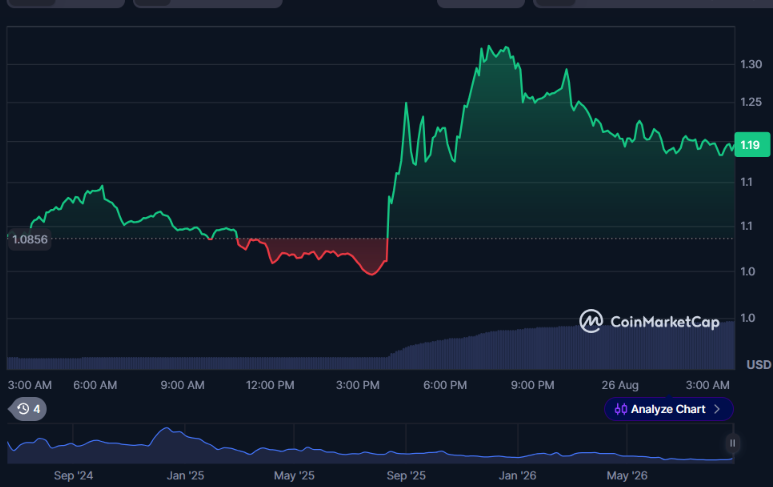Click the 26 Aug date axis label
This screenshot has width=773, height=487.
click(x=620, y=385)
